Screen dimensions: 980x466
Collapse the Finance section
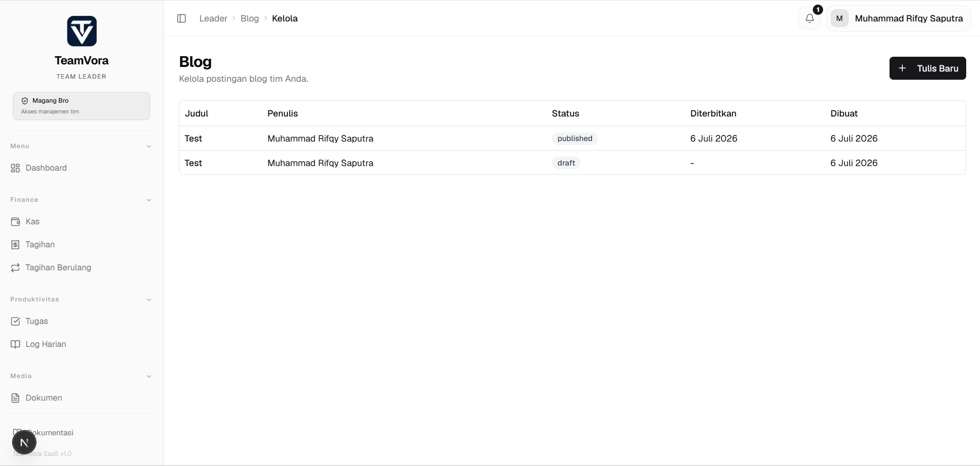(149, 200)
